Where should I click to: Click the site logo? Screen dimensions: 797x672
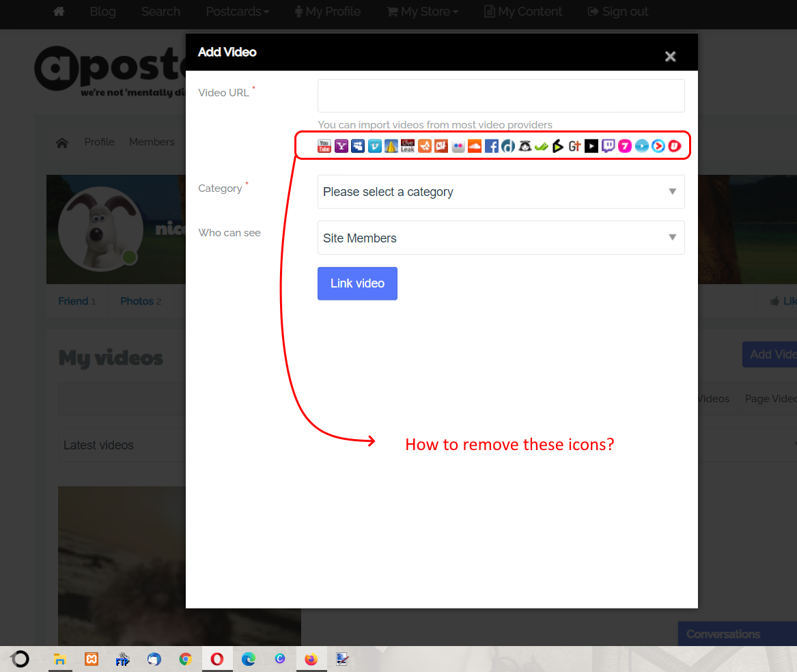(x=110, y=71)
